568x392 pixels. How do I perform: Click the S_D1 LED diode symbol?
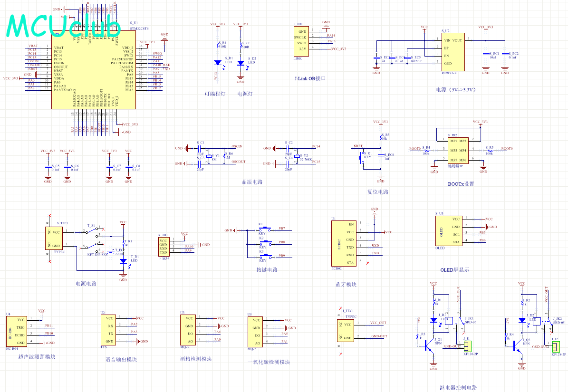tap(218, 63)
